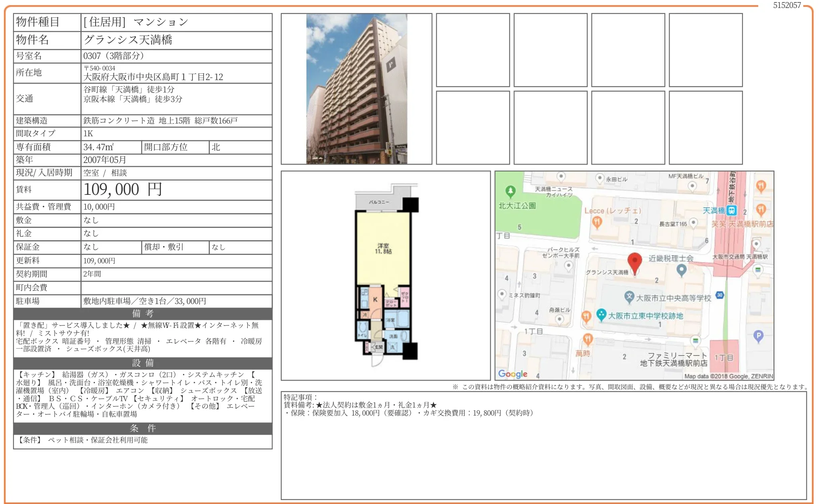The height and width of the screenshot is (504, 819).
Task: Click the Lecce (レッチェ) restaurant icon
Action: pyautogui.click(x=596, y=223)
